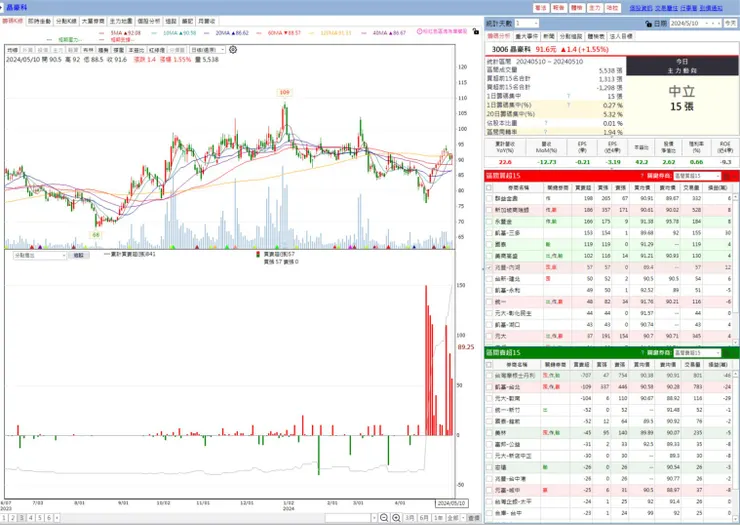The width and height of the screenshot is (740, 525).
Task: Open the 個股資訊 link
Action: click(641, 8)
